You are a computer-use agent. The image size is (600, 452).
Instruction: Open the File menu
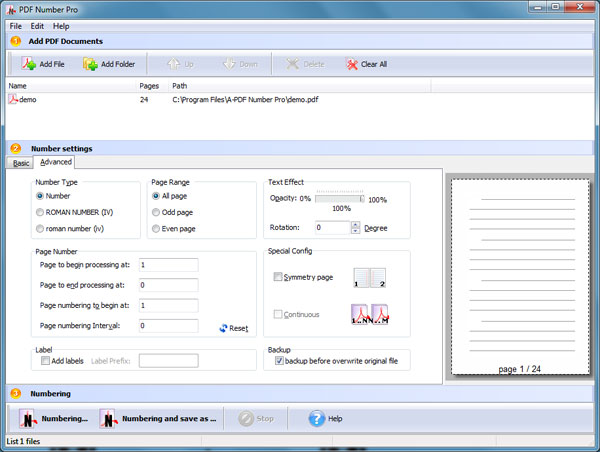click(16, 26)
